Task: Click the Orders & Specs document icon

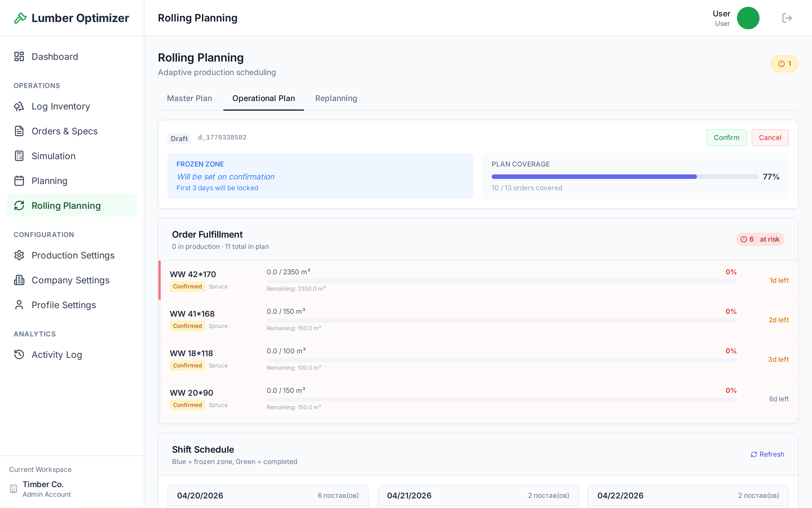Action: coord(19,131)
